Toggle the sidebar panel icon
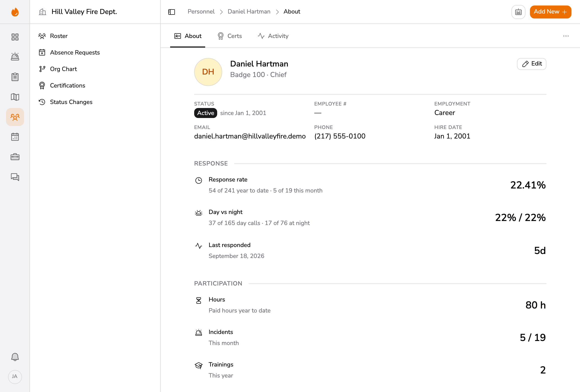This screenshot has height=392, width=580. 172,12
